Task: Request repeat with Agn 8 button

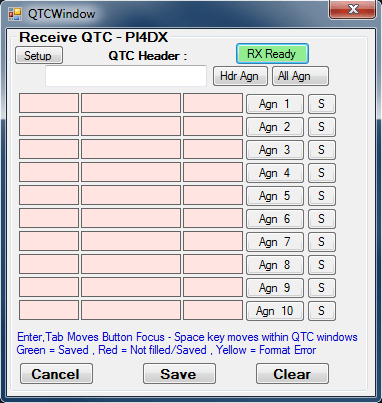Action: pos(275,265)
